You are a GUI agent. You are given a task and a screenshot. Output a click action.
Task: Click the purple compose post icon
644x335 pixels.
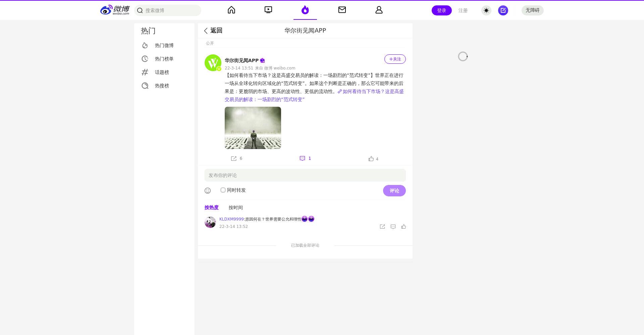point(503,10)
